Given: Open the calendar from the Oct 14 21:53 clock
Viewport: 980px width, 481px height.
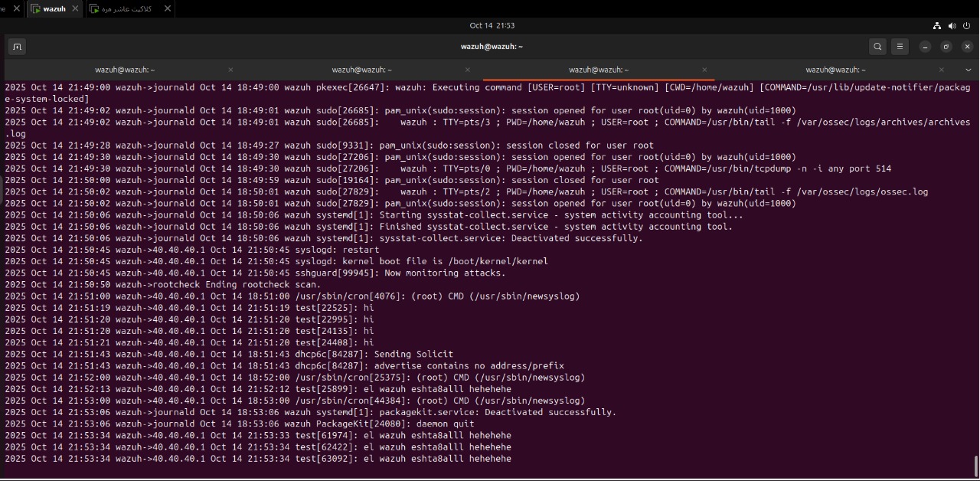Looking at the screenshot, I should [x=492, y=26].
